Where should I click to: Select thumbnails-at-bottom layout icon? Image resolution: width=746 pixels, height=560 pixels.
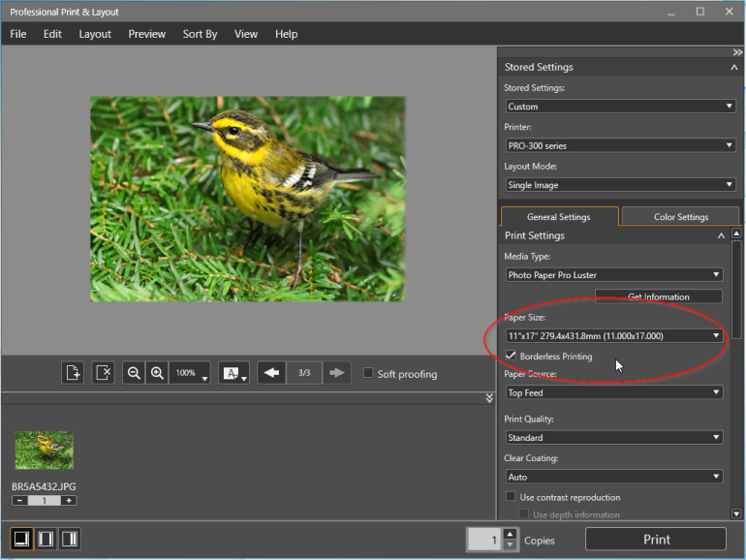[20, 538]
